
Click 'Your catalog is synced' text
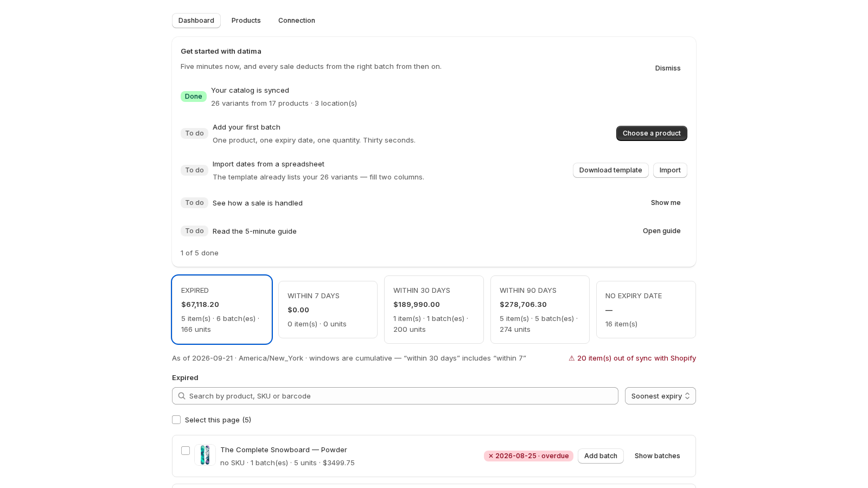coord(250,91)
